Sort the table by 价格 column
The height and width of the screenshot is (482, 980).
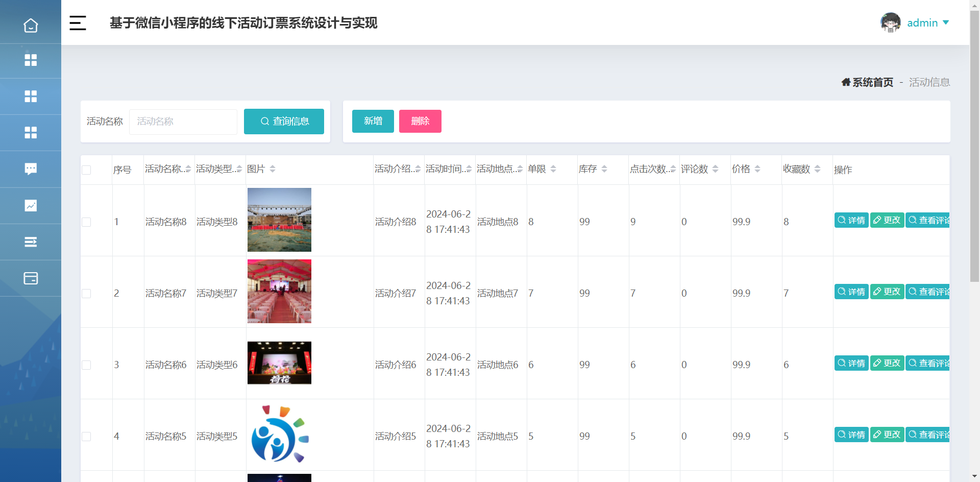point(758,168)
